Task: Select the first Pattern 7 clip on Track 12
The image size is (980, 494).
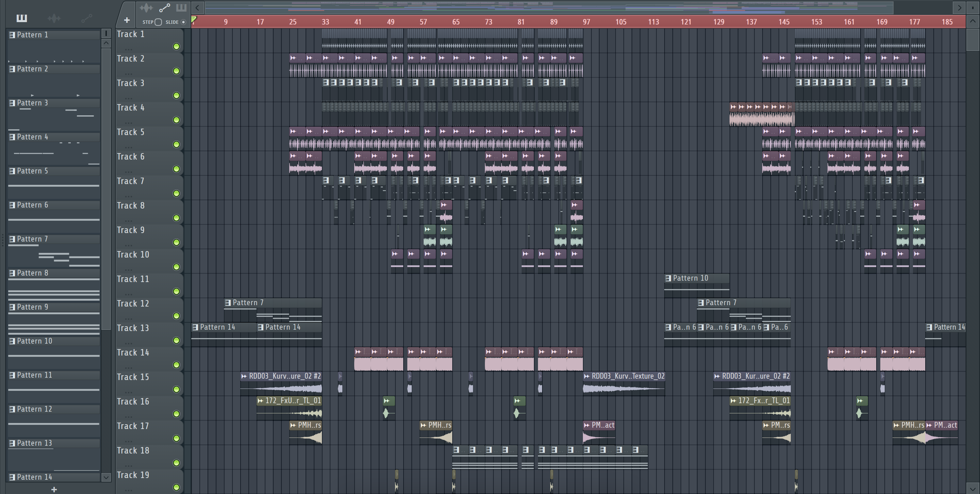Action: (273, 310)
